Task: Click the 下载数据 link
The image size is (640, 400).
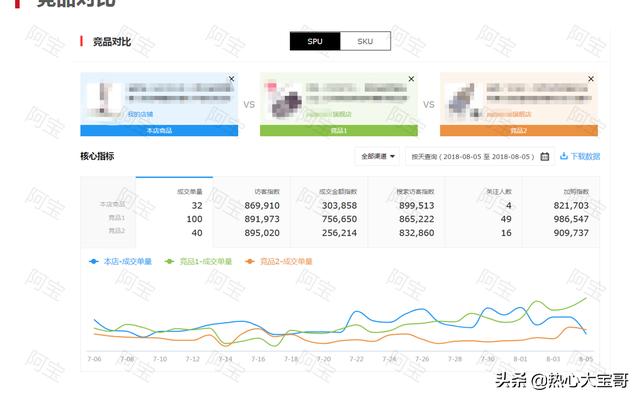Action: click(585, 156)
